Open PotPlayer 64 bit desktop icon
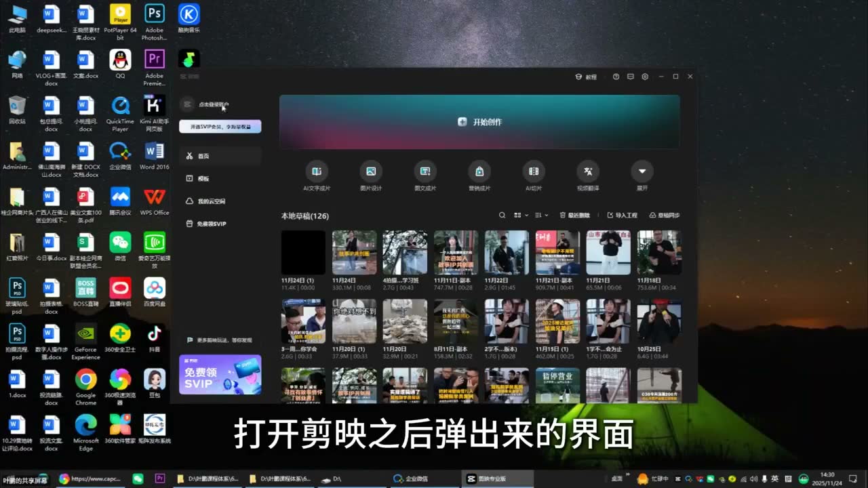The width and height of the screenshot is (868, 488). coord(120,22)
